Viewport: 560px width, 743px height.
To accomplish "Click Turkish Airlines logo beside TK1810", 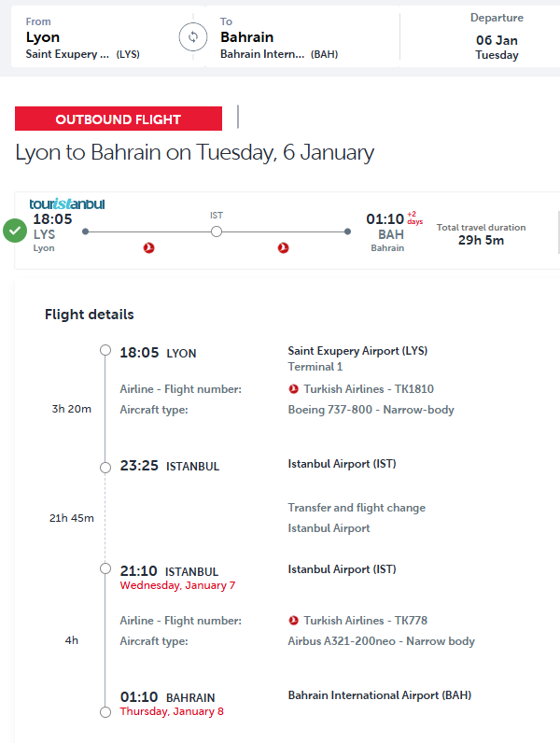I will click(x=294, y=389).
